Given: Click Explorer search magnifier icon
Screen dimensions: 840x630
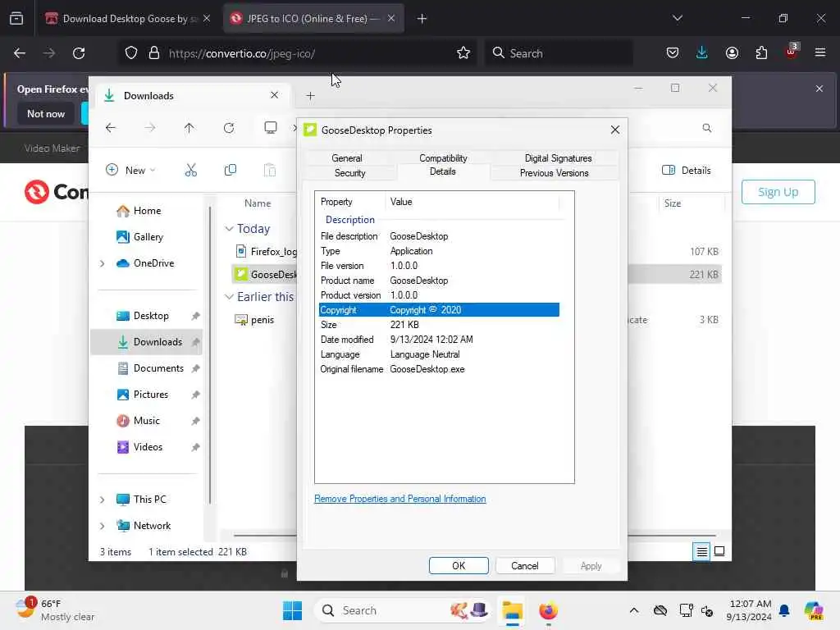Looking at the screenshot, I should (707, 128).
